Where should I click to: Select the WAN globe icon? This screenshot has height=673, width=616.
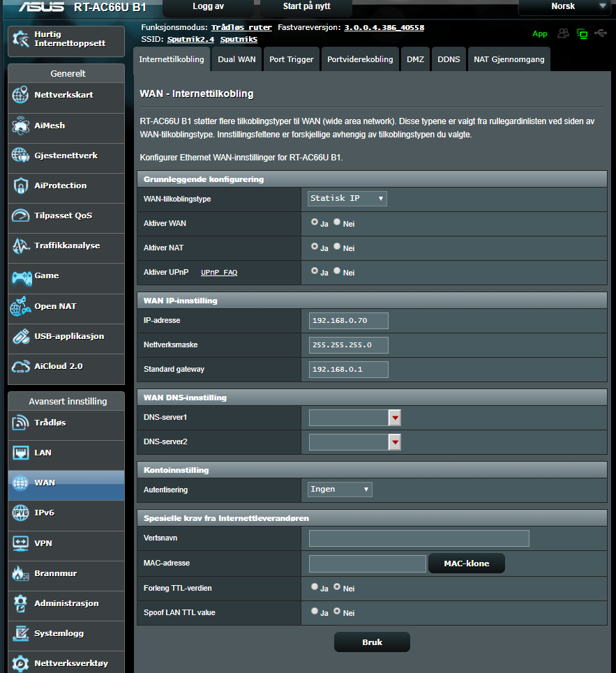pyautogui.click(x=20, y=483)
